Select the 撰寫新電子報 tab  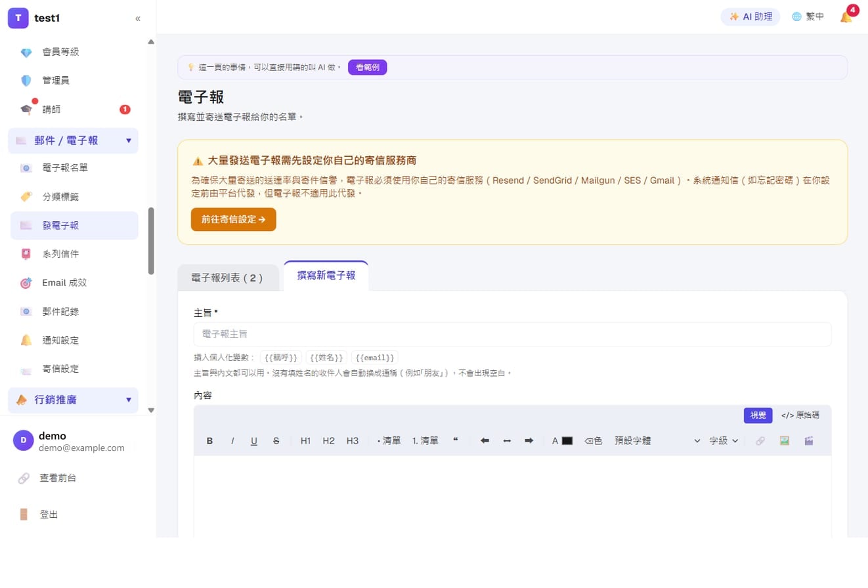(x=326, y=276)
